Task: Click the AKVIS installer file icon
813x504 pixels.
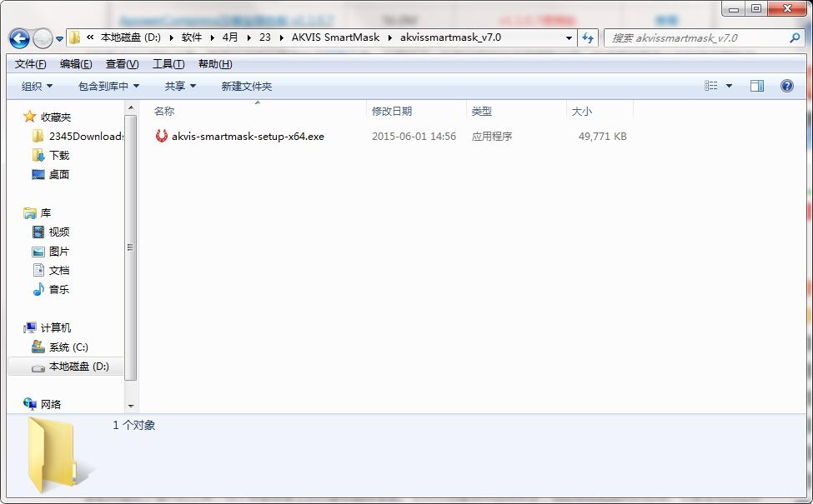Action: 161,136
